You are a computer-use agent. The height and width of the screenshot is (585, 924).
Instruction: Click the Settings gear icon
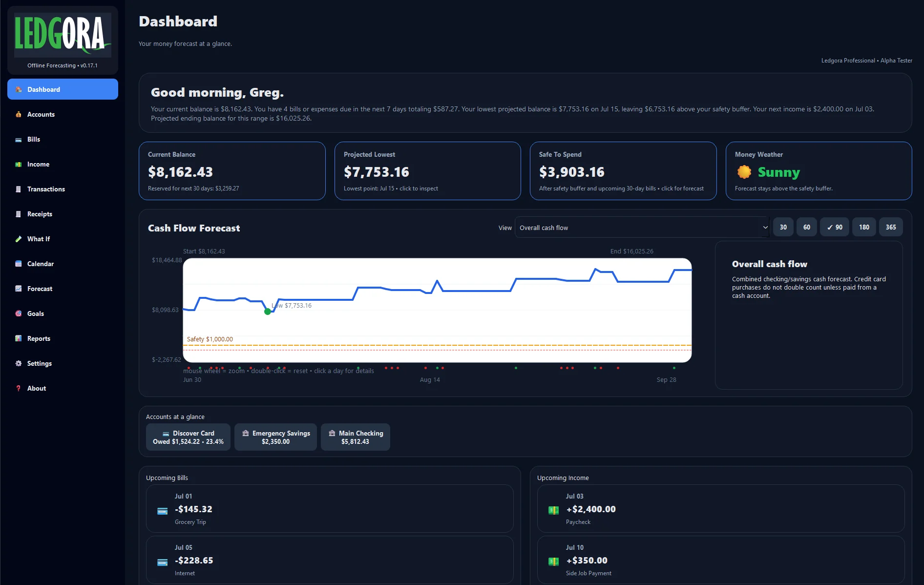(x=19, y=364)
